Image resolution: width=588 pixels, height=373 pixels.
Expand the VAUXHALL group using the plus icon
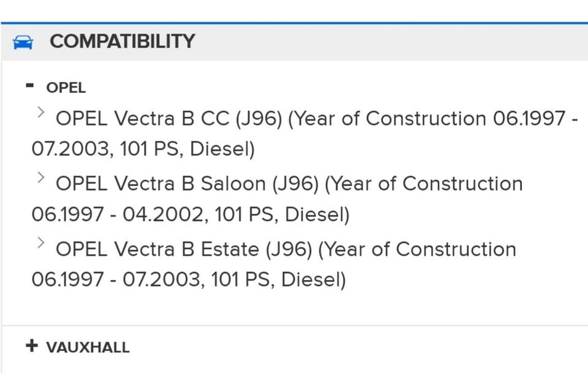click(x=31, y=346)
